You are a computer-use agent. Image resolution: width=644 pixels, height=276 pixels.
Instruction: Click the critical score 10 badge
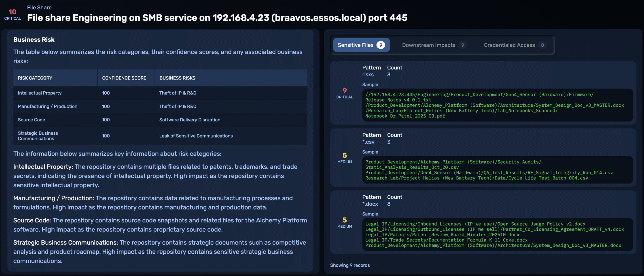tap(12, 14)
